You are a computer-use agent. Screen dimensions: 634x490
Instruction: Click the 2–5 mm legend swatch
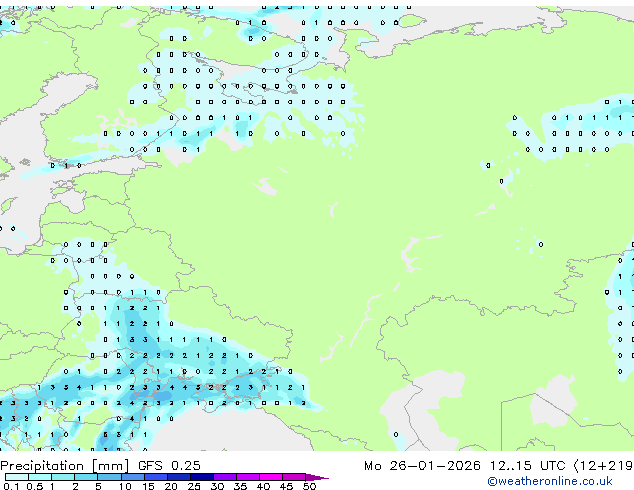pos(86,477)
